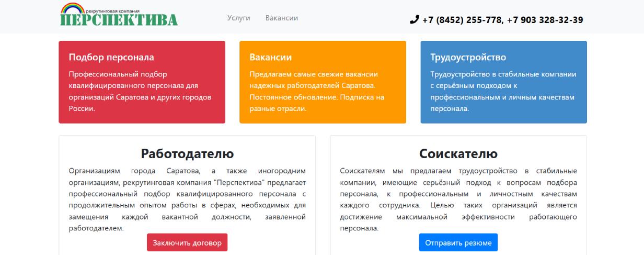Click the Трудоустройство card heading
Viewport: 644px width, 255px height.
468,57
